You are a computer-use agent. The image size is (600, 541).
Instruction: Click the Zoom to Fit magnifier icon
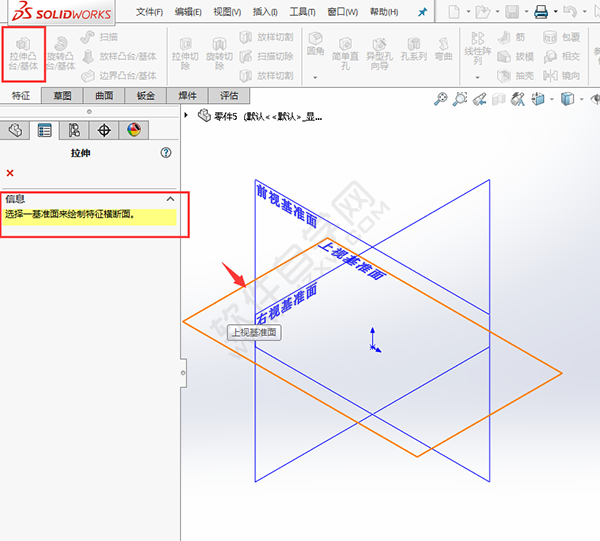[x=440, y=99]
